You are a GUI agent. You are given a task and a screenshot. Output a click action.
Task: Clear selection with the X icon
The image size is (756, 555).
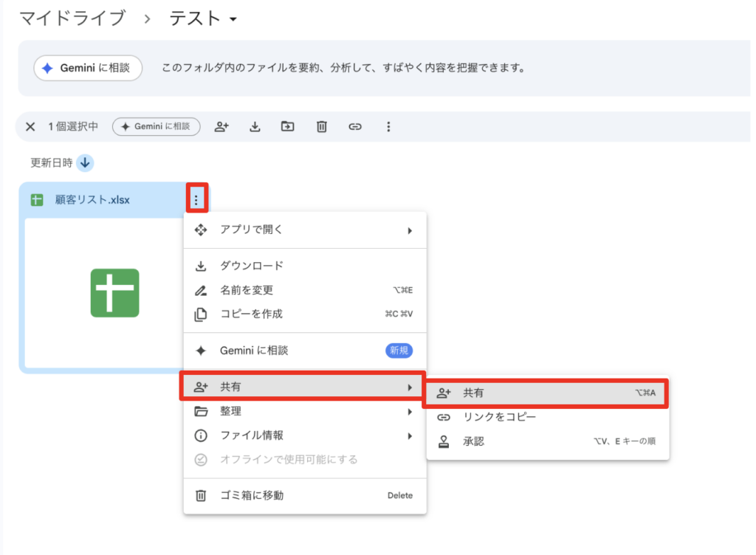[30, 127]
